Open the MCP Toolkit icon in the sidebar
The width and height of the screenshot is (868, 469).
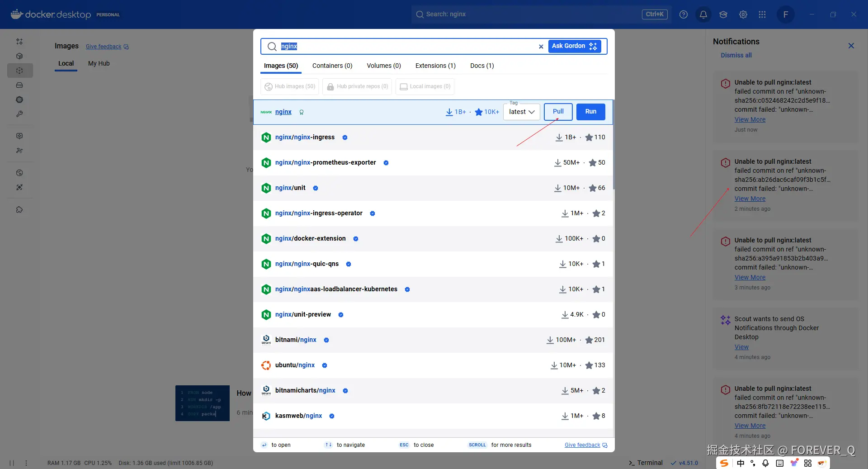[x=19, y=151]
